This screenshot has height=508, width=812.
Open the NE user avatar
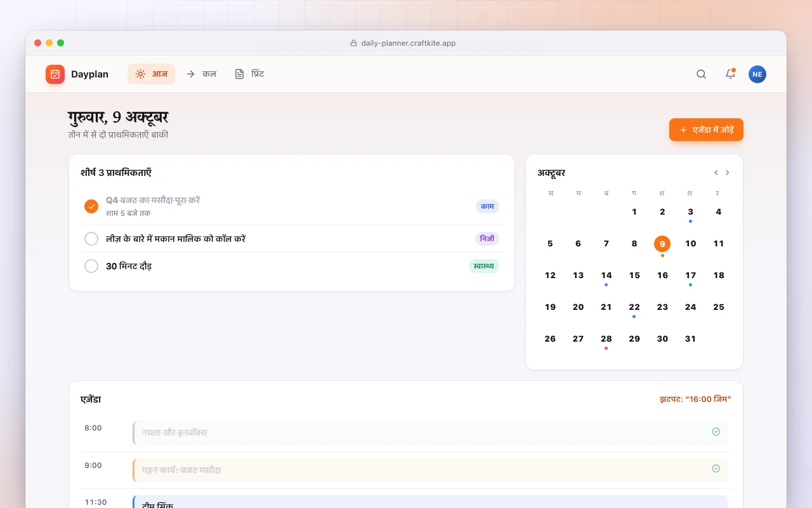(757, 74)
